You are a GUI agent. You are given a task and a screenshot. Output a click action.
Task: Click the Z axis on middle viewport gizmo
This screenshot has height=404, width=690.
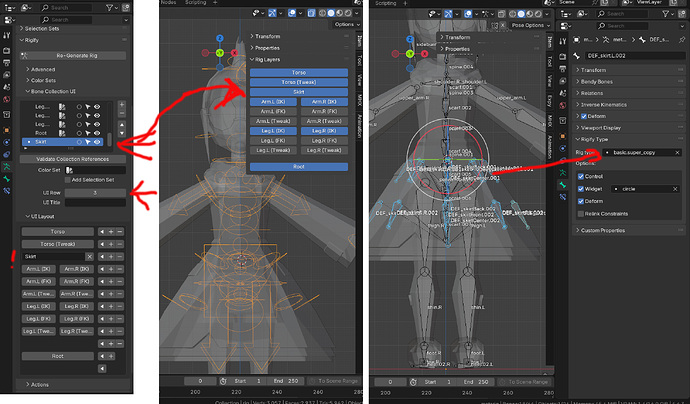[x=220, y=38]
